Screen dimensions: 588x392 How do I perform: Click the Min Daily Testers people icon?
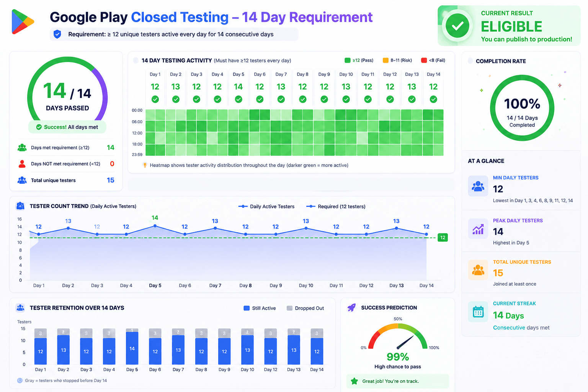click(478, 186)
